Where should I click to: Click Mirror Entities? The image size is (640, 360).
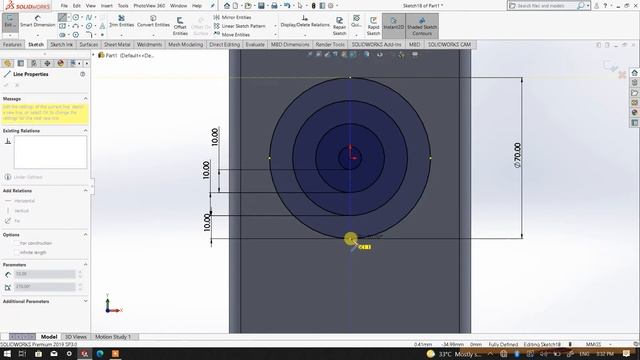232,17
